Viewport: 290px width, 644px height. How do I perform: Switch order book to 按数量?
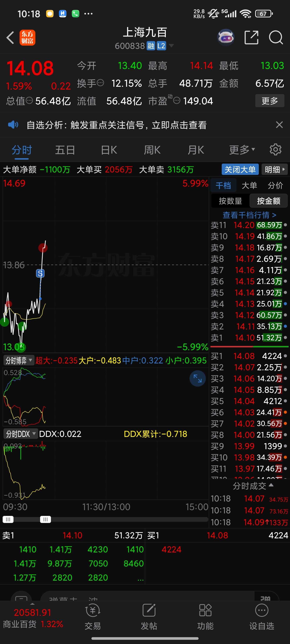tap(230, 201)
